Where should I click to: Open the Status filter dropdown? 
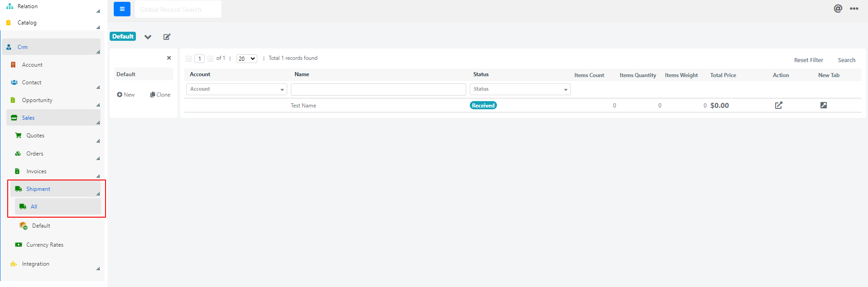click(520, 89)
